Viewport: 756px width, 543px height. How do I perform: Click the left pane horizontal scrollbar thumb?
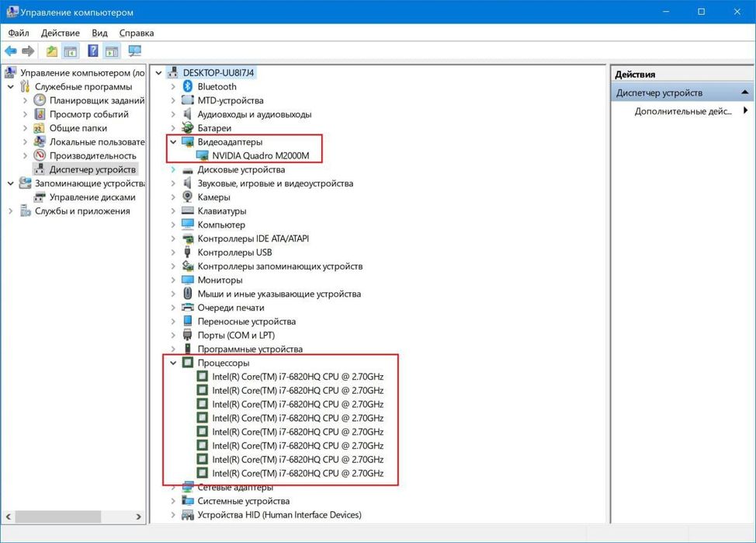pos(58,517)
